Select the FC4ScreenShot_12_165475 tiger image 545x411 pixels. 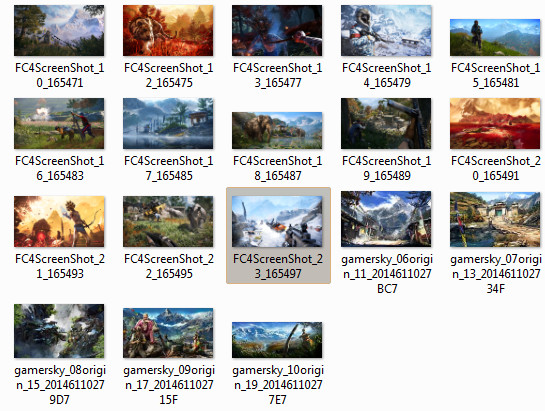pyautogui.click(x=168, y=30)
